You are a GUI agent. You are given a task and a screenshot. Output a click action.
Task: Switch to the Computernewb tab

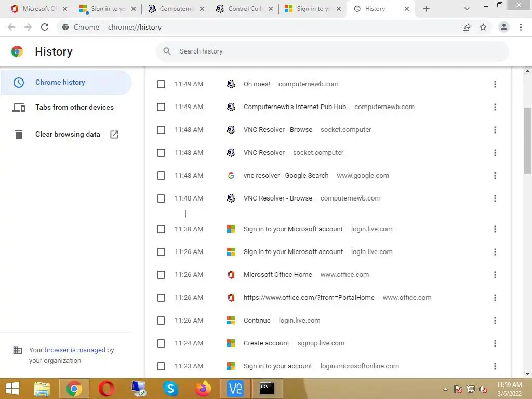(176, 9)
